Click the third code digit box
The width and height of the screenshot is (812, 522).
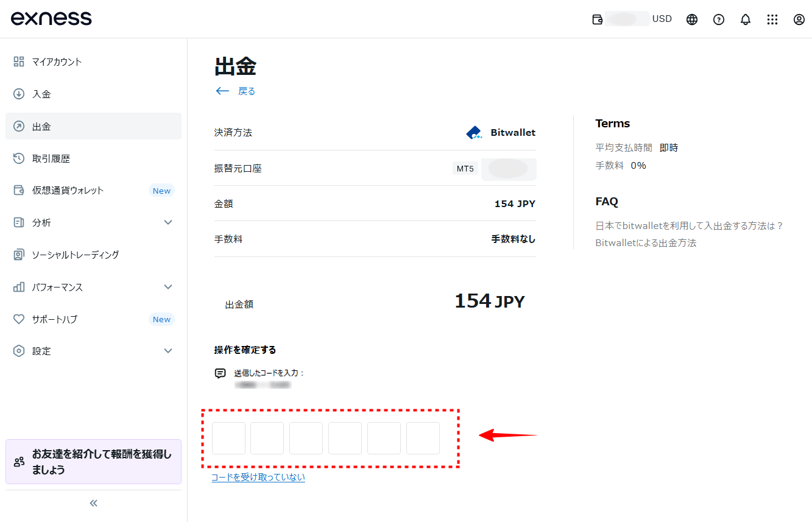(306, 439)
